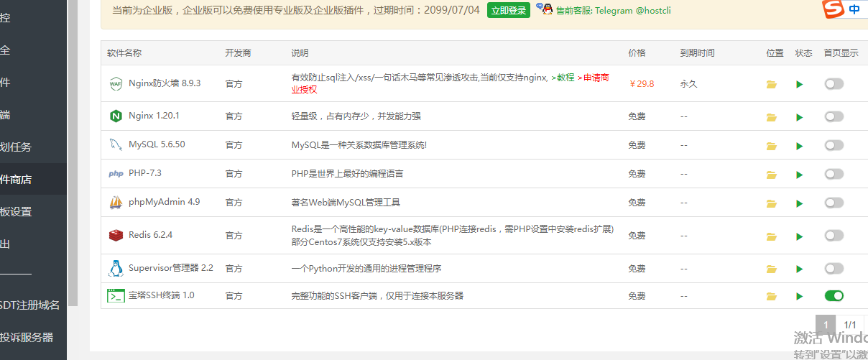Toggle homepage display for MySQL 5.6.50
This screenshot has height=360, width=868.
point(834,145)
